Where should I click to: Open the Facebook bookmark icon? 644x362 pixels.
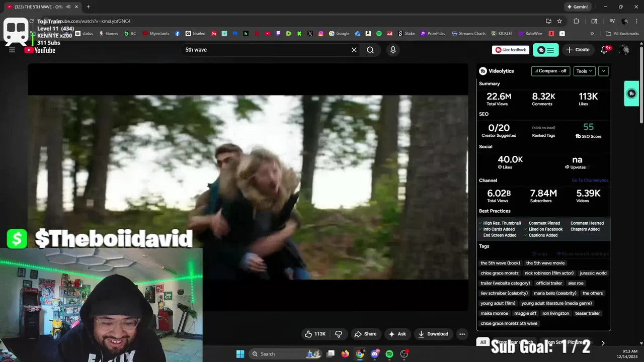point(178,34)
